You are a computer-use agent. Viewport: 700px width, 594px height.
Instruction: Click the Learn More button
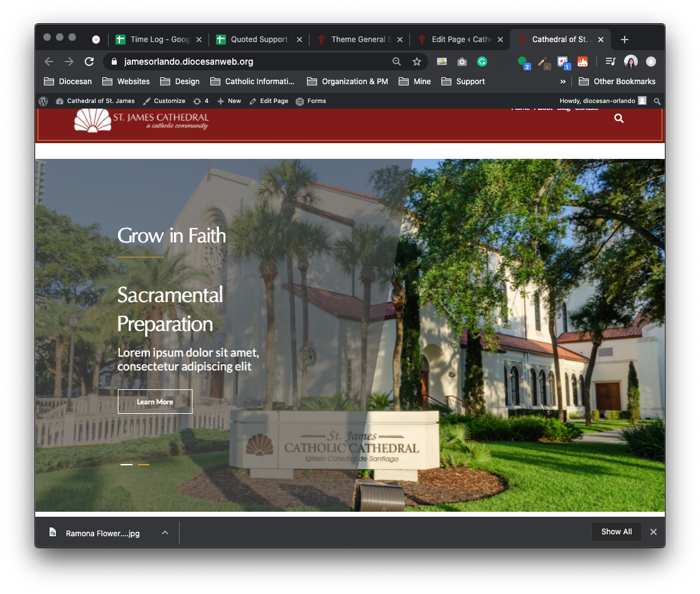coord(155,402)
